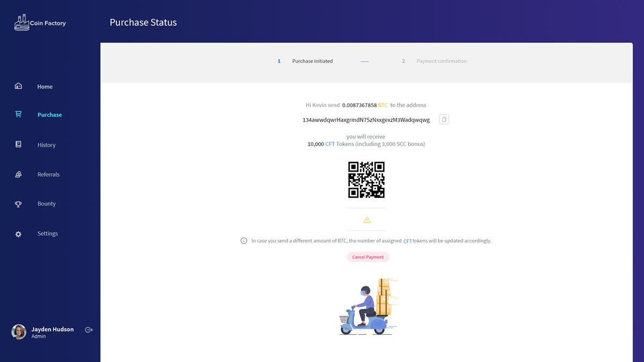This screenshot has width=644, height=362.
Task: Click the yellow warning triangle below QR code
Action: 367,219
